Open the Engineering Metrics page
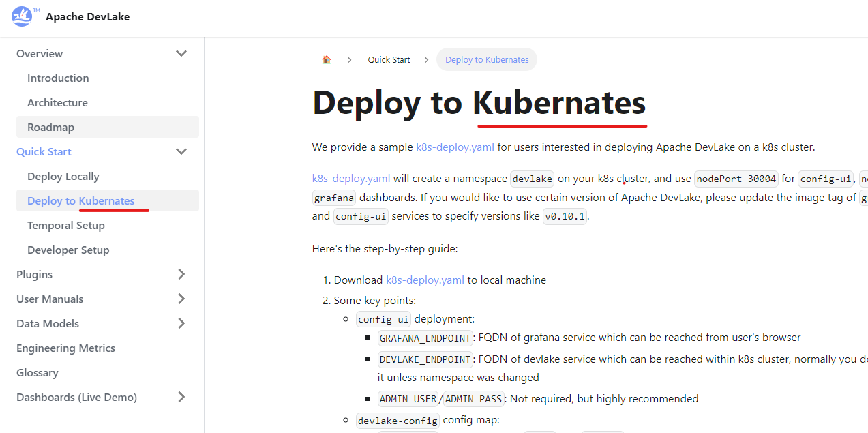This screenshot has height=433, width=868. coord(65,348)
